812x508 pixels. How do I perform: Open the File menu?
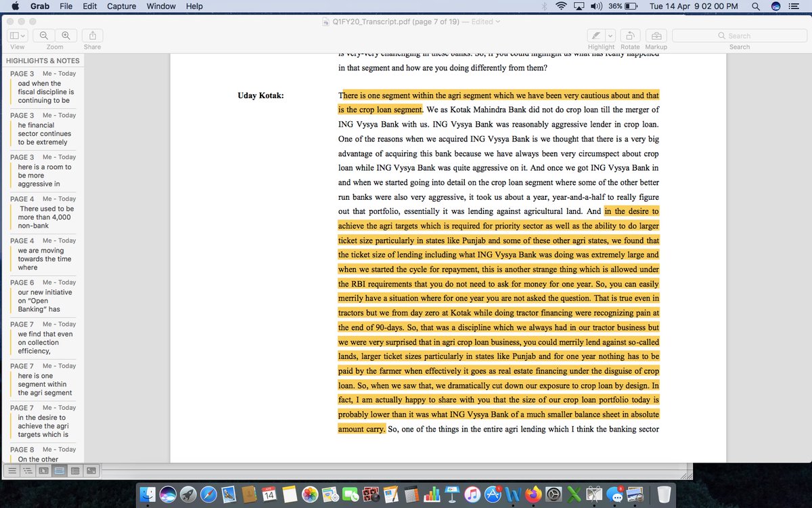click(x=66, y=6)
